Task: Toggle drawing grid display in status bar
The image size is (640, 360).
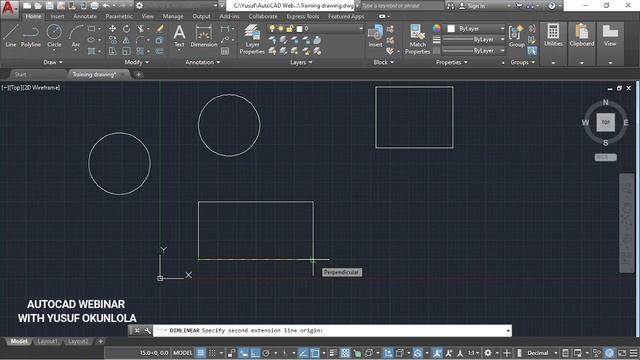Action: [x=200, y=353]
